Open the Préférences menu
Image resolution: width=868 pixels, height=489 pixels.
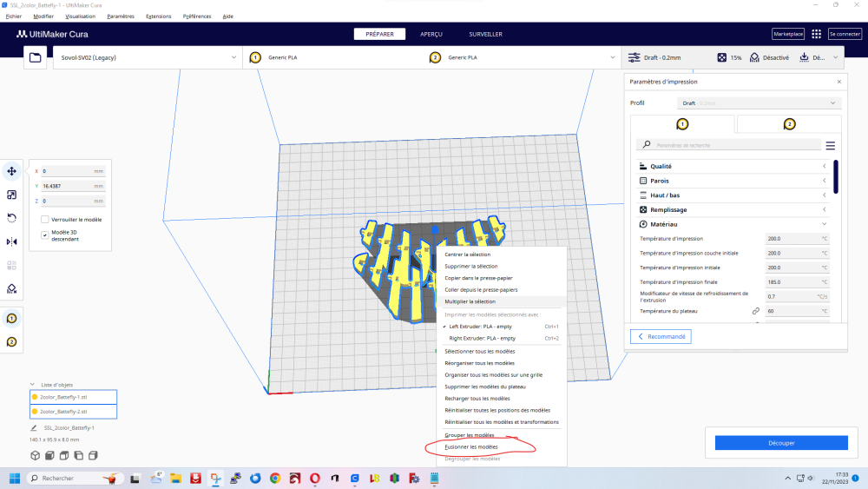[x=197, y=16]
